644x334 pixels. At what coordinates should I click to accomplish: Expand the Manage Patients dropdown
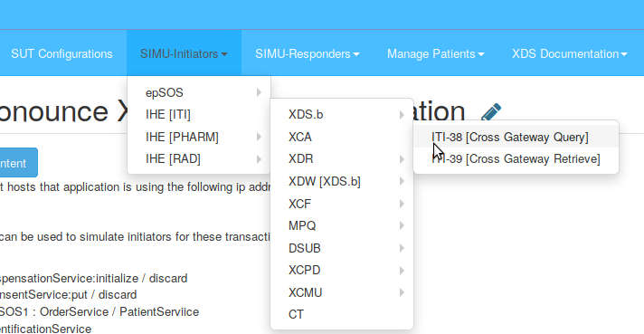[436, 53]
